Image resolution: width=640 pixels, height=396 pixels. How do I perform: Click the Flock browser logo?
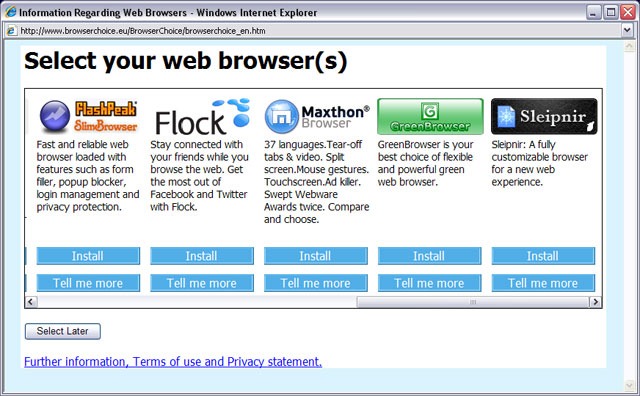click(202, 116)
